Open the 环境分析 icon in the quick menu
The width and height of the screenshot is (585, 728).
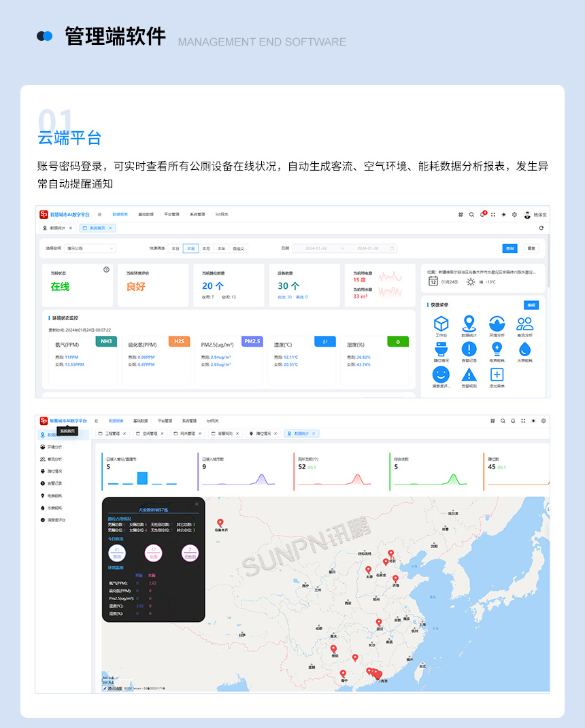pyautogui.click(x=497, y=324)
